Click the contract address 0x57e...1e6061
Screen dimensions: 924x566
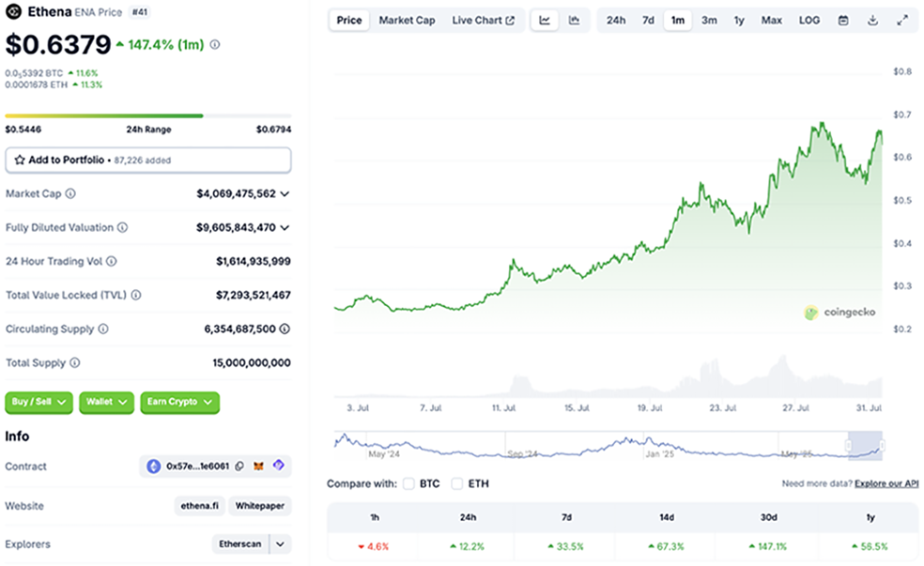click(197, 467)
